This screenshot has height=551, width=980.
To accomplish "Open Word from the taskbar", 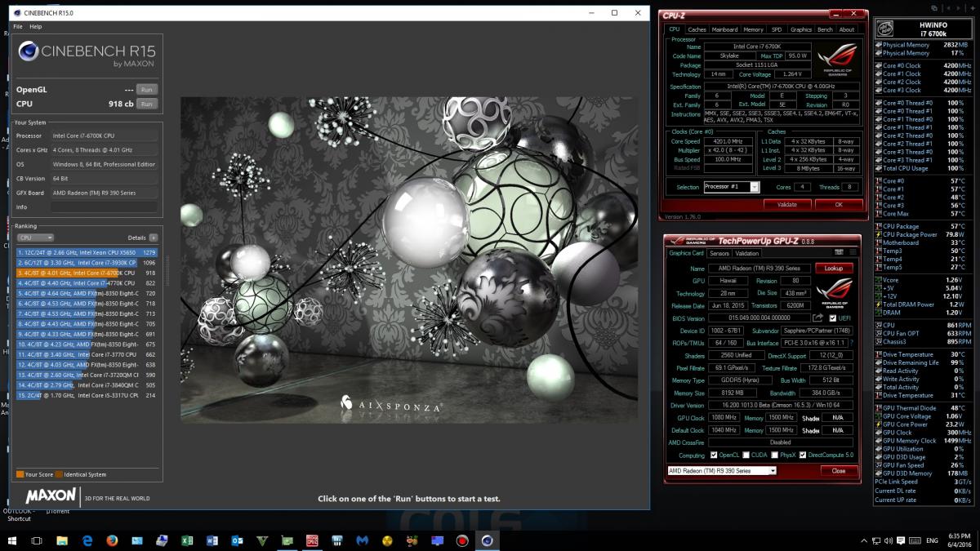I will click(212, 540).
